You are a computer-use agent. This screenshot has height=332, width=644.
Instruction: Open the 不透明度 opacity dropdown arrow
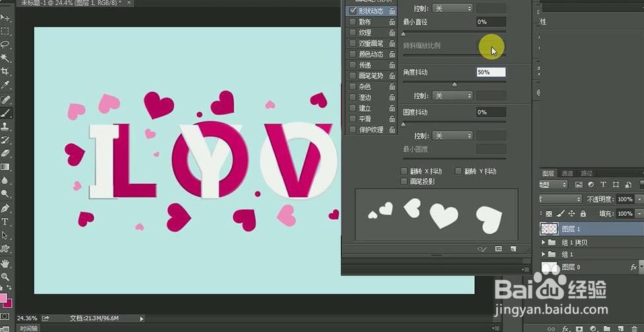tap(639, 199)
